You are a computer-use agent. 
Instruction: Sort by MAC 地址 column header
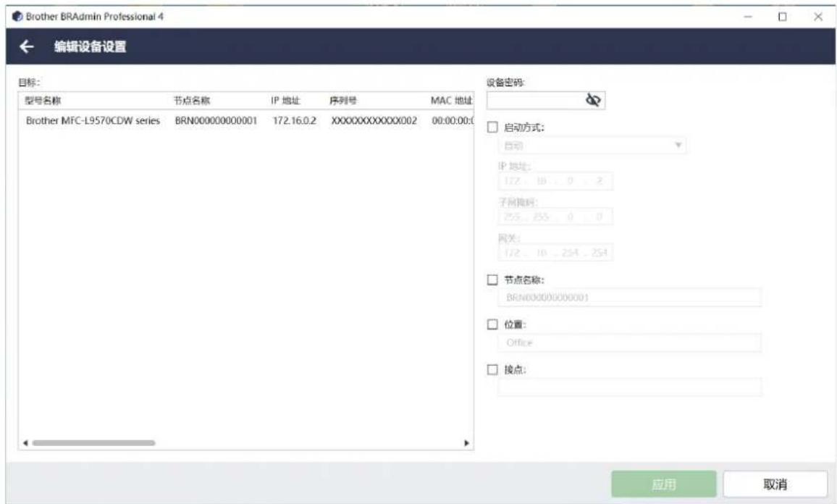(x=452, y=101)
